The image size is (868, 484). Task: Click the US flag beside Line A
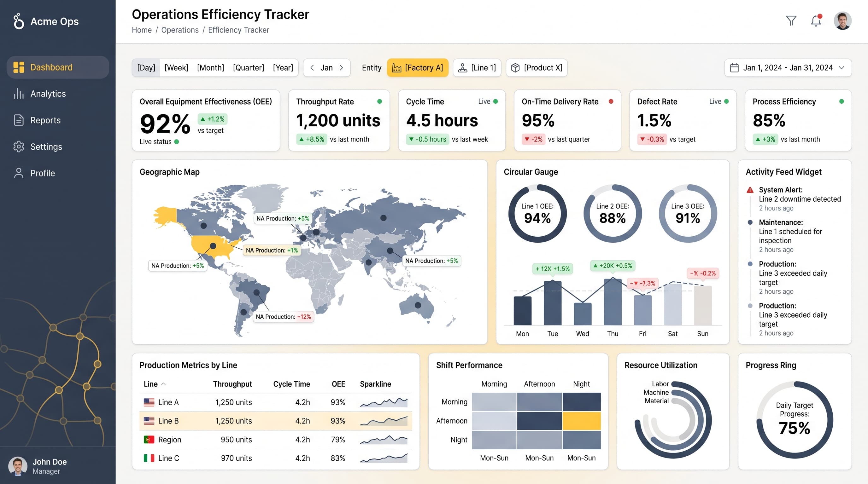(x=149, y=402)
